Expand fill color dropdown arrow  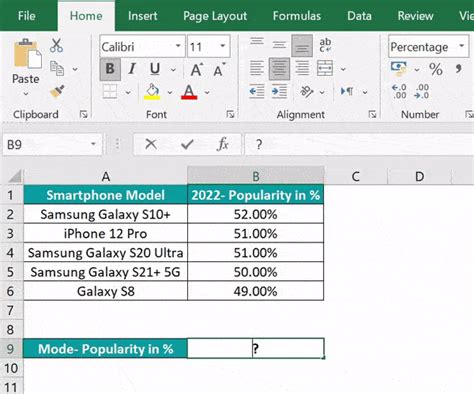[170, 92]
